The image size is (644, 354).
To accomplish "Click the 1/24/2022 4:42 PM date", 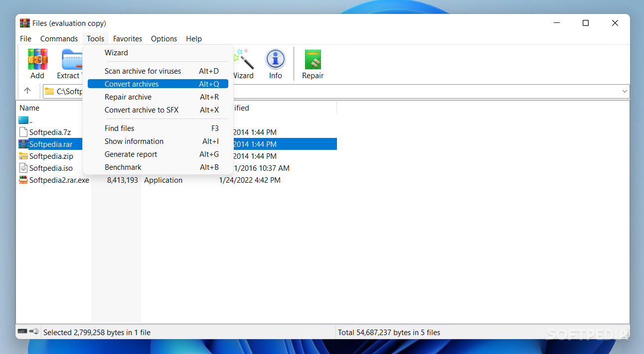I will pos(250,180).
